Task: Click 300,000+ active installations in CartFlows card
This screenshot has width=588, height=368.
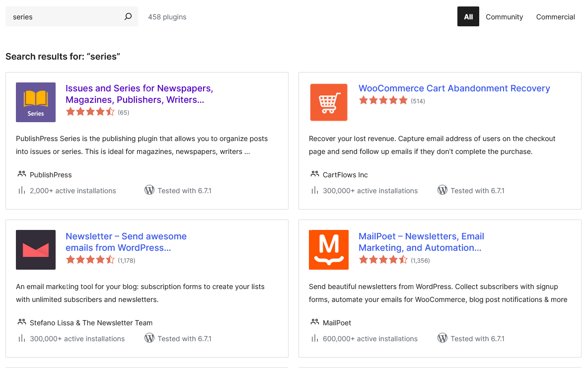Action: [370, 191]
